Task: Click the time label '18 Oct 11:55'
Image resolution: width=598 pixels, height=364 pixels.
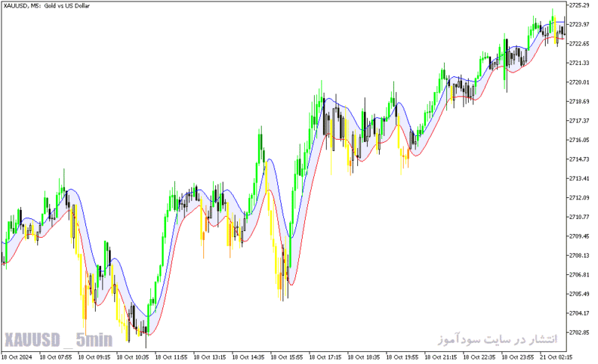Action: pyautogui.click(x=171, y=357)
